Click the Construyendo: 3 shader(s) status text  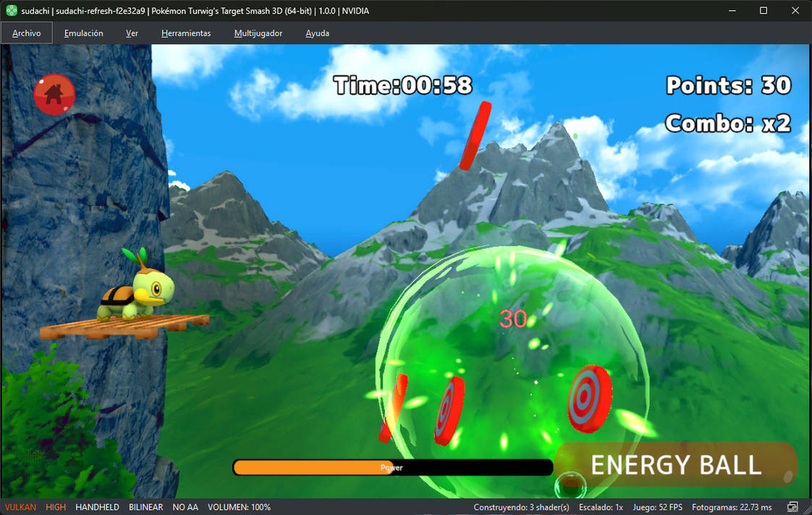pos(521,507)
